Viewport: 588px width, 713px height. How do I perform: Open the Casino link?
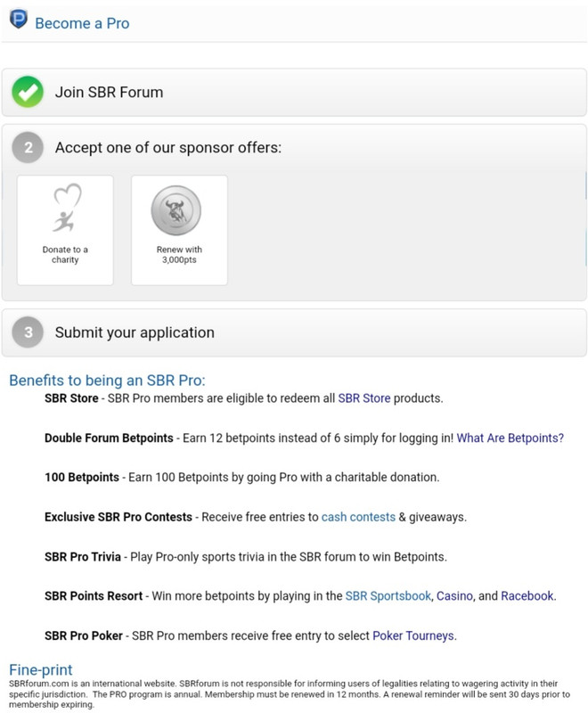tap(454, 596)
